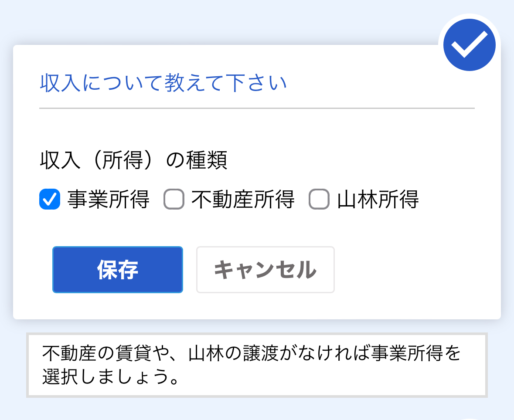
Task: Click the hint line 選択しましょう。
Action: (111, 376)
